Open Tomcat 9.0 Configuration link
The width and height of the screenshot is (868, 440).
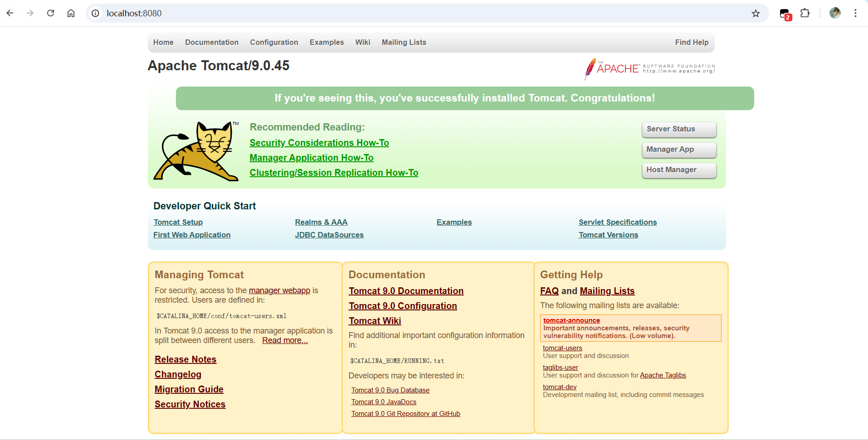tap(403, 306)
